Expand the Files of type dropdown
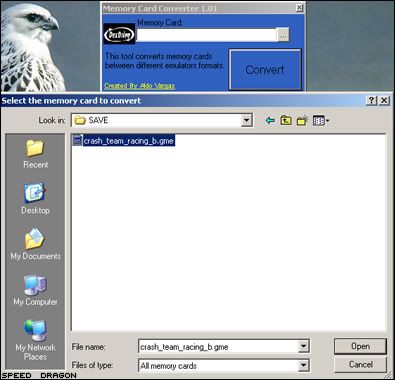The width and height of the screenshot is (395, 380). 303,365
